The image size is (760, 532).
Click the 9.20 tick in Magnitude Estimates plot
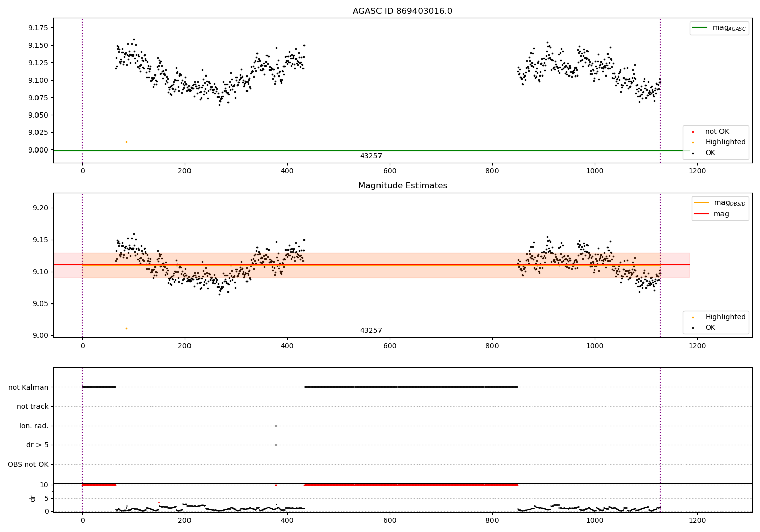click(x=41, y=208)
